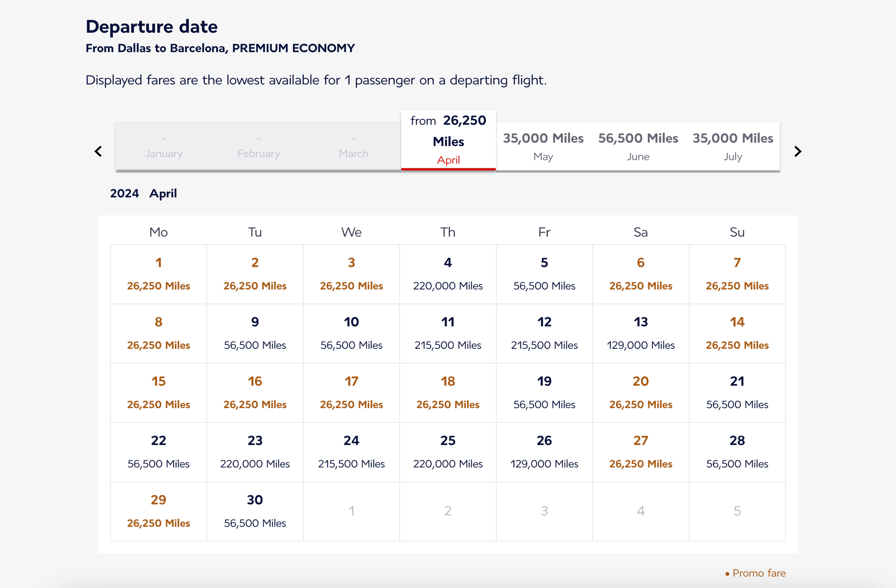Select the May tab showing 35,000 Miles

coord(543,146)
